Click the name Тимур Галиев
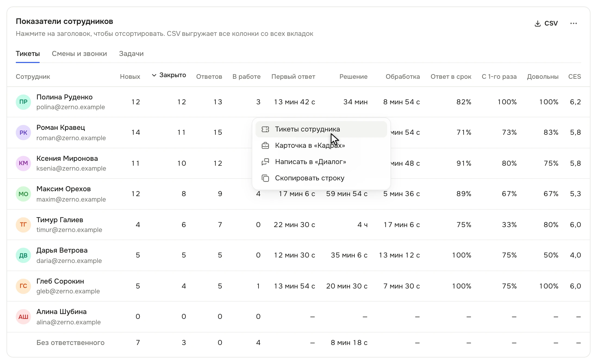Viewport: 597px width, 364px height. pyautogui.click(x=60, y=220)
